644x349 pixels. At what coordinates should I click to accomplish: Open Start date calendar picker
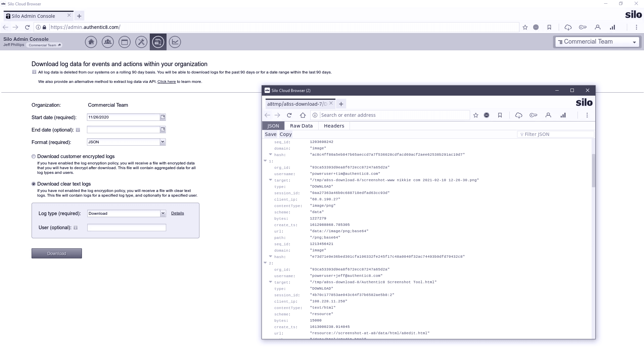(x=163, y=117)
